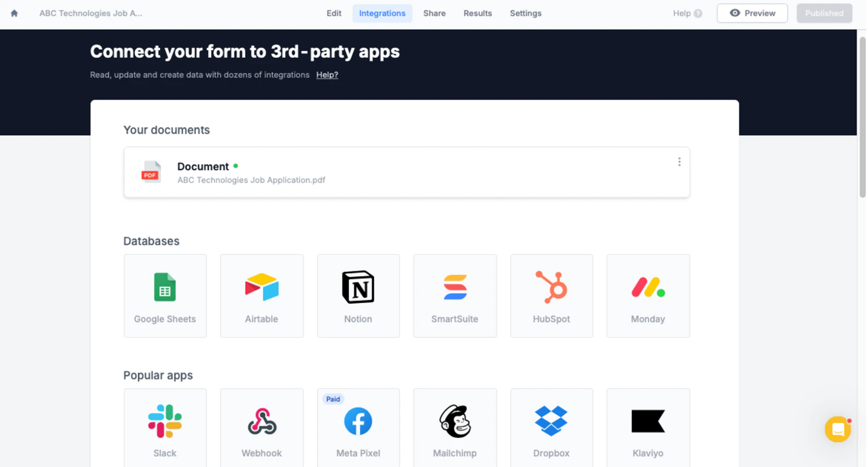Connect the HubSpot integration
Image resolution: width=868 pixels, height=467 pixels.
point(552,296)
